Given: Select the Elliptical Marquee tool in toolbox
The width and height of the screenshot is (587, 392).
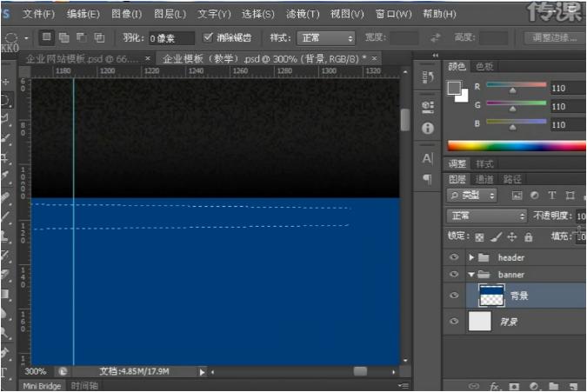Looking at the screenshot, I should (7, 100).
